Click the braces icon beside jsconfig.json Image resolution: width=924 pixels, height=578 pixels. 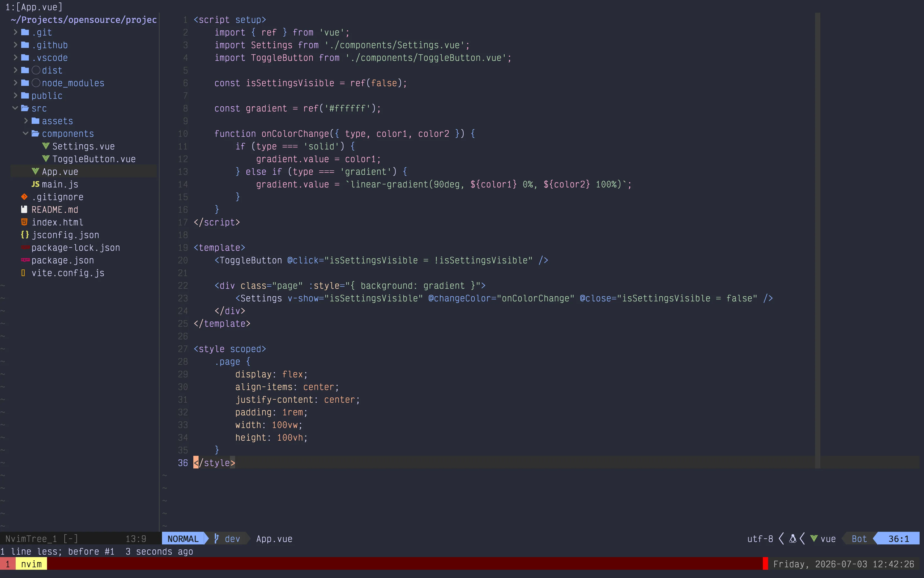coord(25,235)
